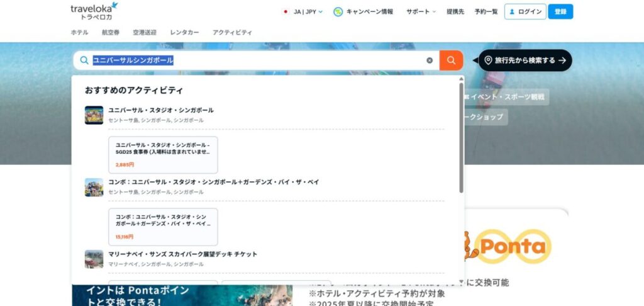Screen dimensions: 644x306
Task: Open the SGD25 食事券 ticket card
Action: [163, 155]
